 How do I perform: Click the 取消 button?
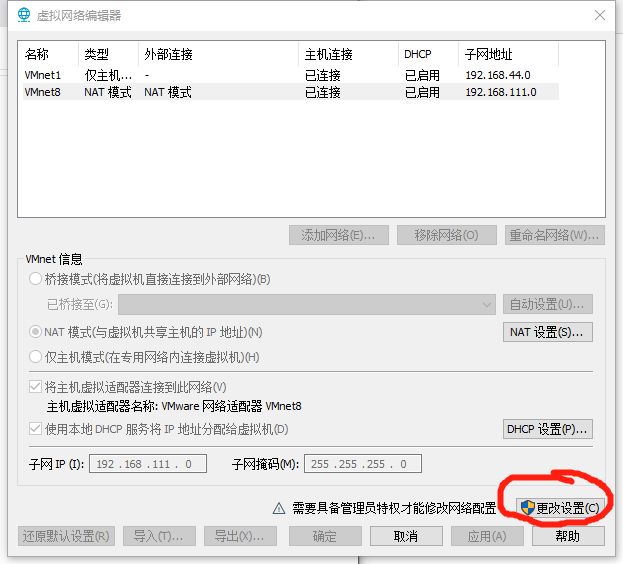point(406,536)
